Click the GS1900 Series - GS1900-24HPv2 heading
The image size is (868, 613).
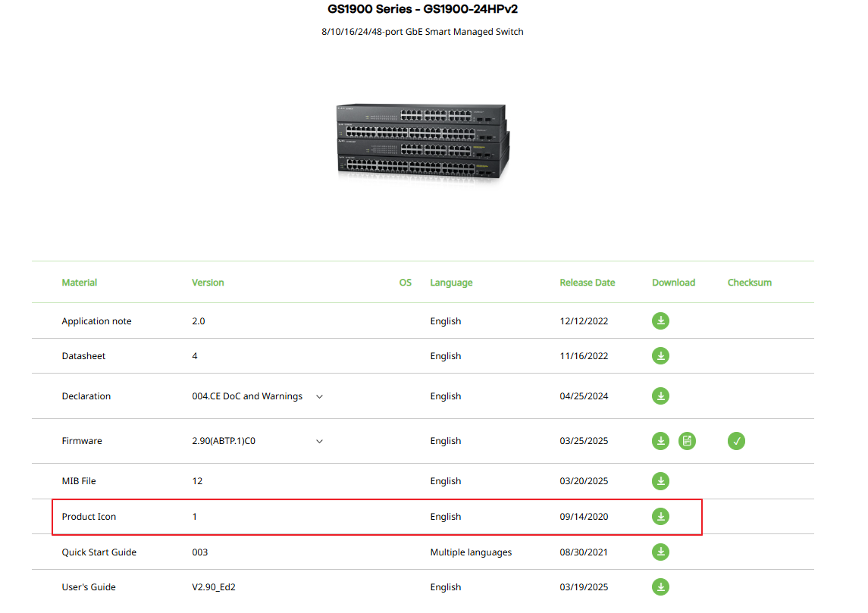(422, 9)
